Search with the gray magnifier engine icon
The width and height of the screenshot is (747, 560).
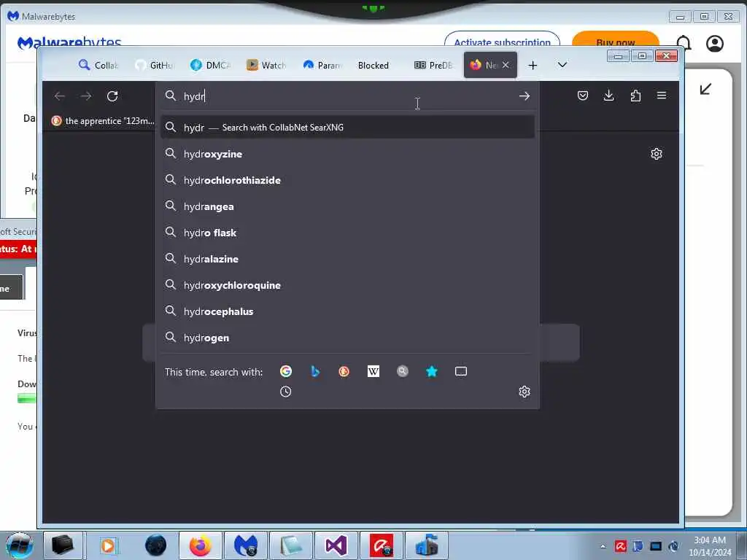[x=403, y=371]
